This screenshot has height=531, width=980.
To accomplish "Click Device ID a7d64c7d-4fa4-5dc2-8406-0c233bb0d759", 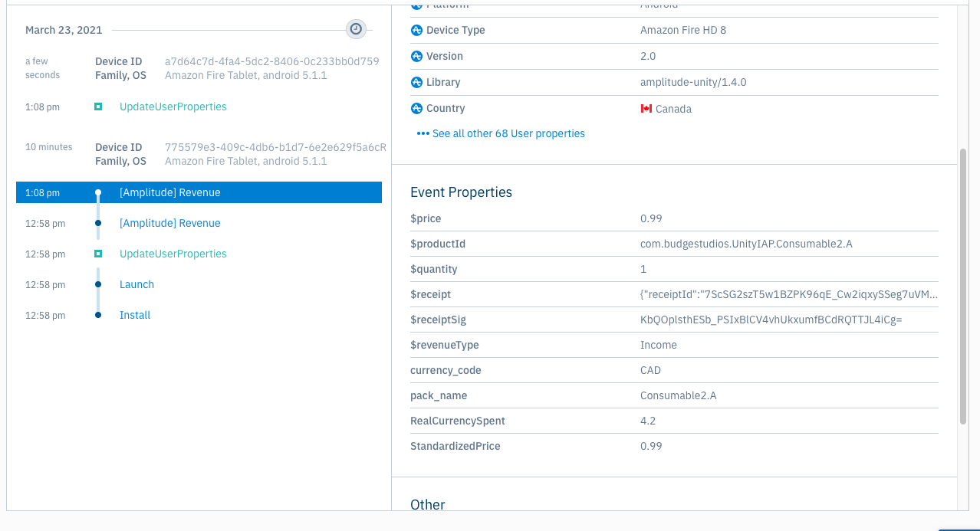I will 272,61.
